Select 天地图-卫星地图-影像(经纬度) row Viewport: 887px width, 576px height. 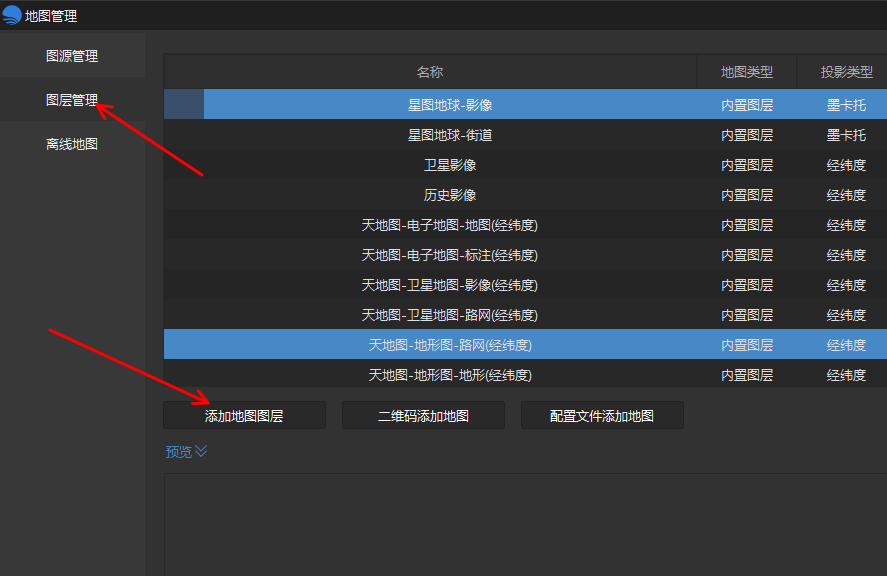(526, 285)
